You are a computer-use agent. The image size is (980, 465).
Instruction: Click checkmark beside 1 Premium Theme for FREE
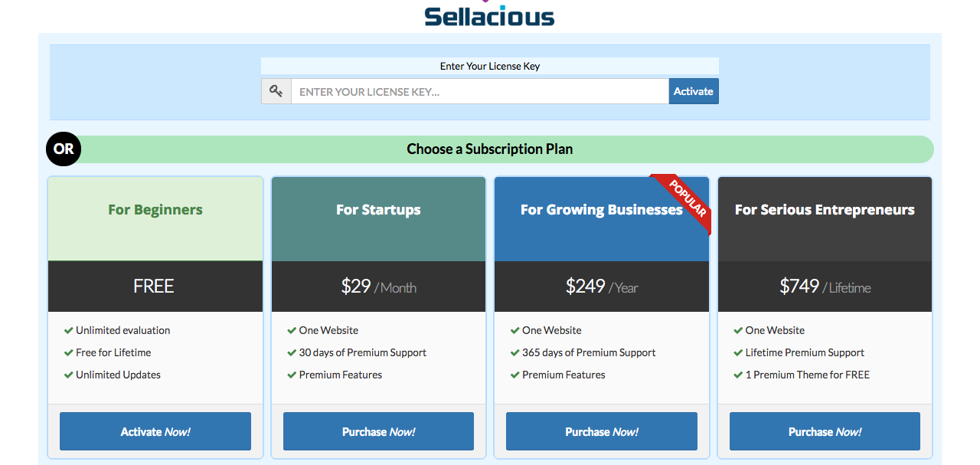coord(738,375)
